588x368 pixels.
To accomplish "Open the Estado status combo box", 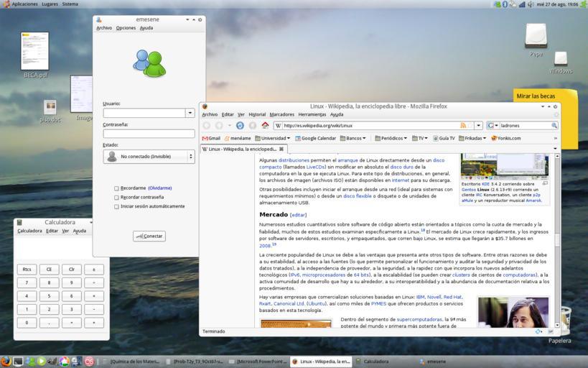I will pos(149,156).
